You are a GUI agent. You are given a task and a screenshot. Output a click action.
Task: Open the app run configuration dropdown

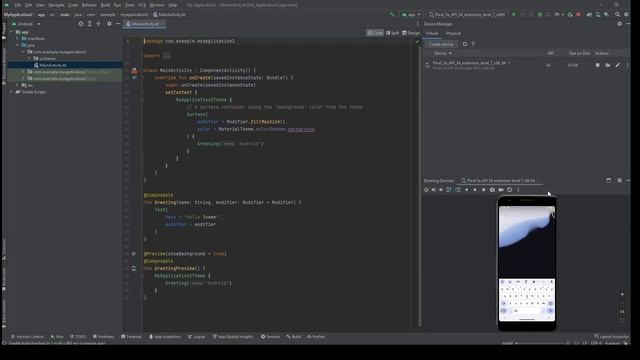click(411, 14)
